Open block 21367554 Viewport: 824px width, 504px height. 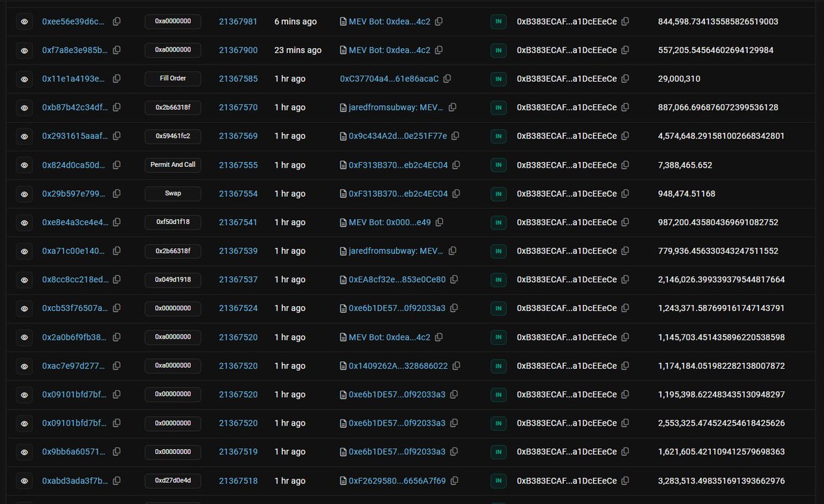238,194
